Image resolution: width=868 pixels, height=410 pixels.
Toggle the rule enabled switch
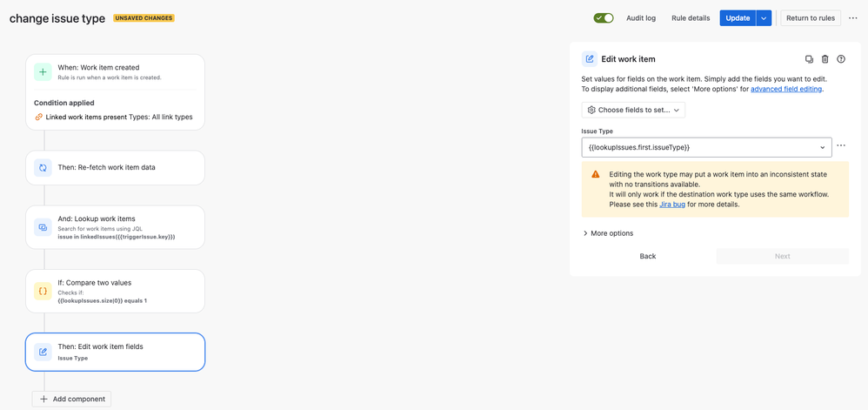pos(604,18)
